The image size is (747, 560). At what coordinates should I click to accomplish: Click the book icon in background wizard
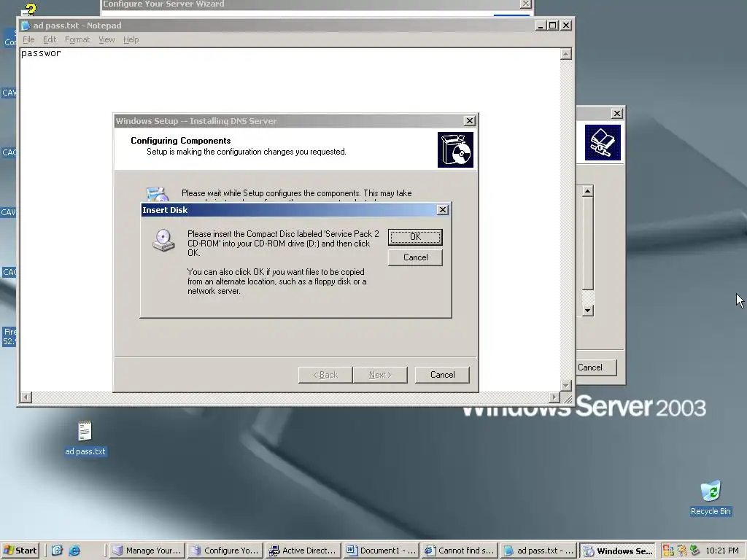point(603,142)
